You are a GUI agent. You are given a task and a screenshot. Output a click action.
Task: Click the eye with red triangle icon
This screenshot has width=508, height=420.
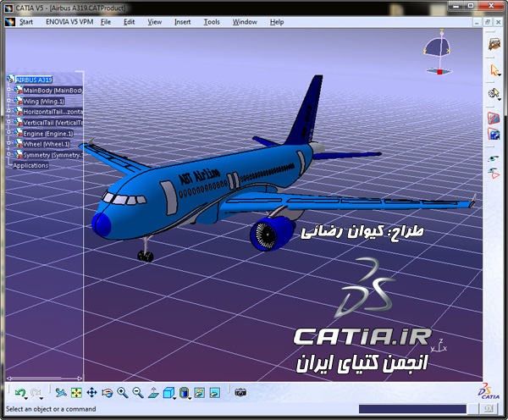tap(494, 173)
